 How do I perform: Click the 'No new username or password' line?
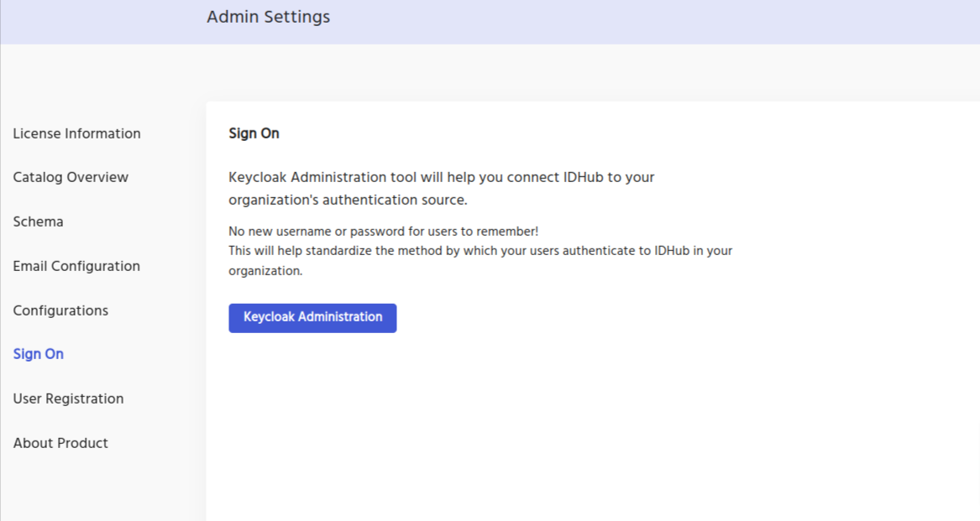point(383,232)
